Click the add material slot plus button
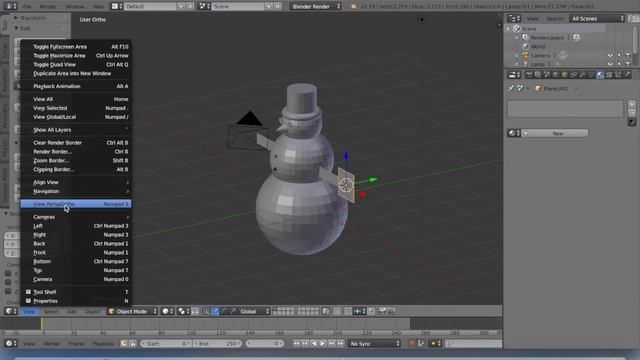 [632, 104]
